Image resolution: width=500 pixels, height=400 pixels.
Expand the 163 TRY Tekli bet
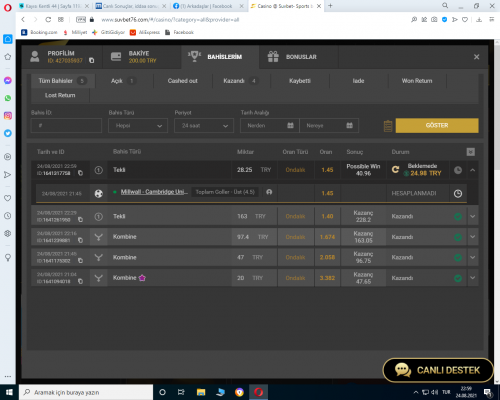(473, 216)
